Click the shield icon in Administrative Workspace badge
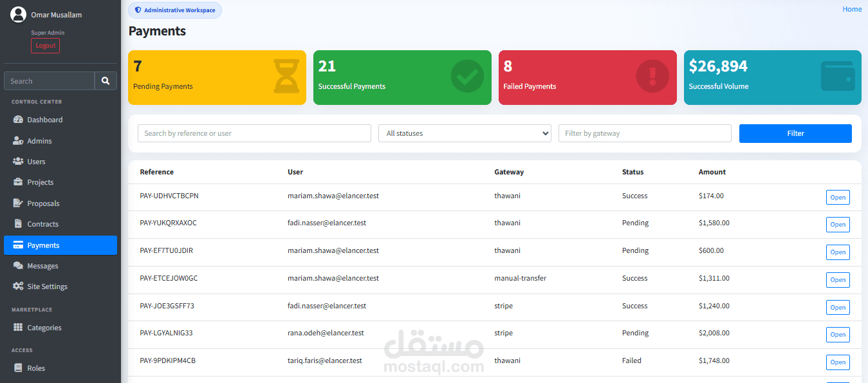 click(x=138, y=10)
